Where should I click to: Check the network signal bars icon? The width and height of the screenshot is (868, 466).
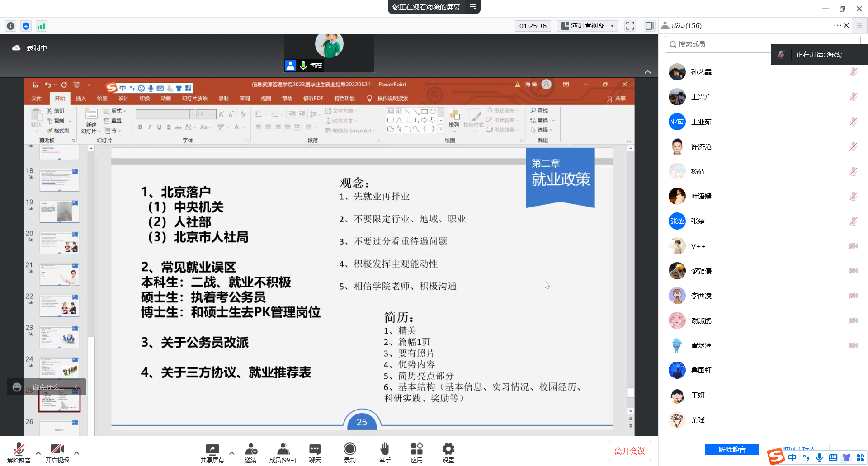pos(41,26)
